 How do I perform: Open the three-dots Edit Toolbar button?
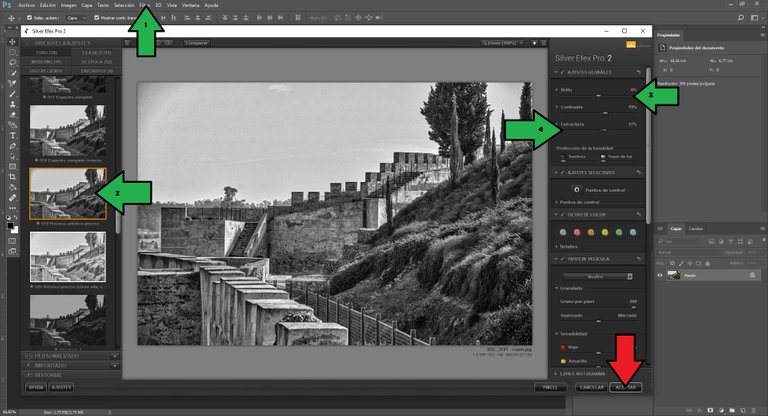click(12, 208)
